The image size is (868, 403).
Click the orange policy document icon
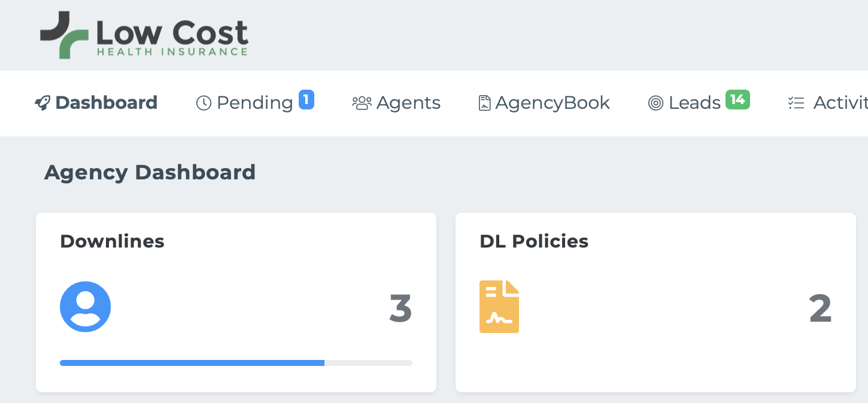(x=499, y=307)
